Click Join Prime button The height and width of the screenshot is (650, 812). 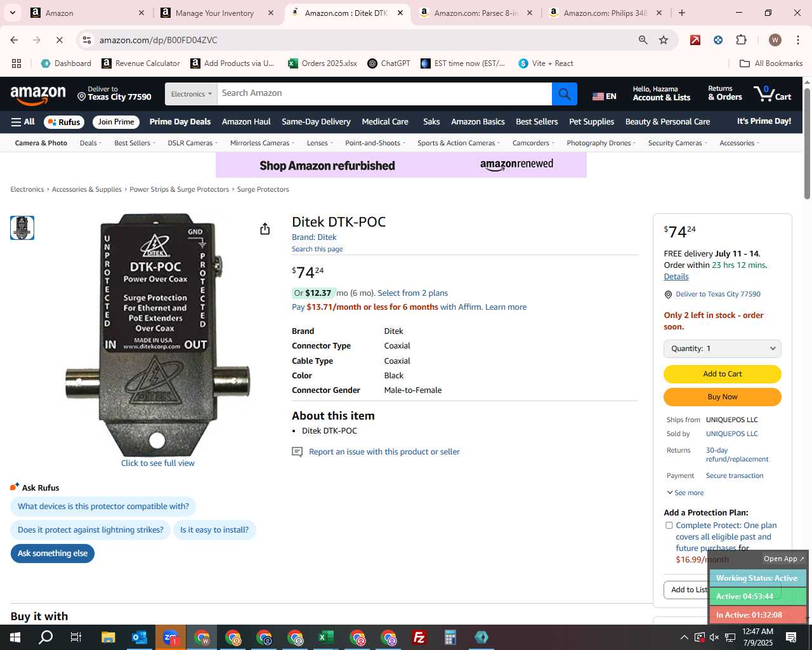[115, 122]
